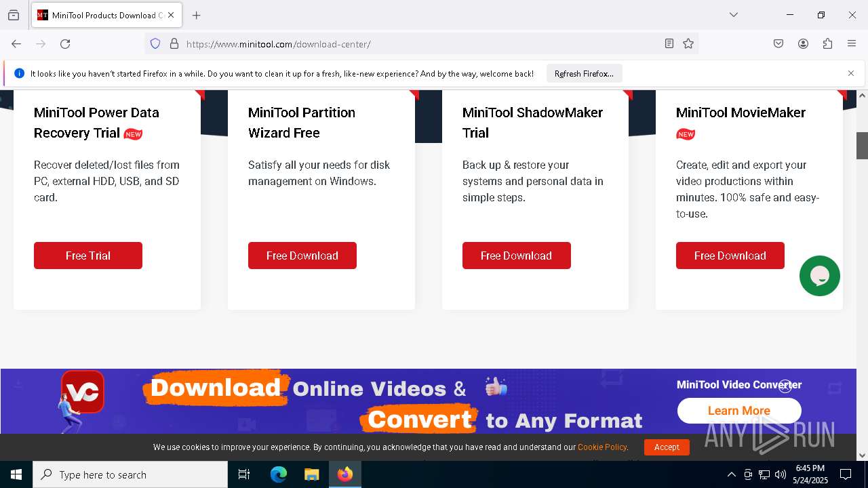Open Firefox account icon
This screenshot has height=488, width=868.
(803, 44)
